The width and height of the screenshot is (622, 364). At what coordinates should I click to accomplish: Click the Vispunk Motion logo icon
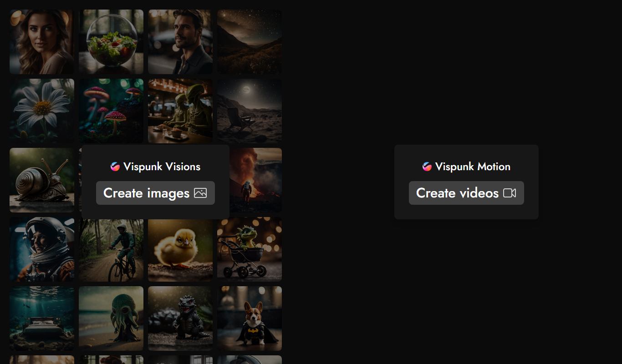click(427, 167)
